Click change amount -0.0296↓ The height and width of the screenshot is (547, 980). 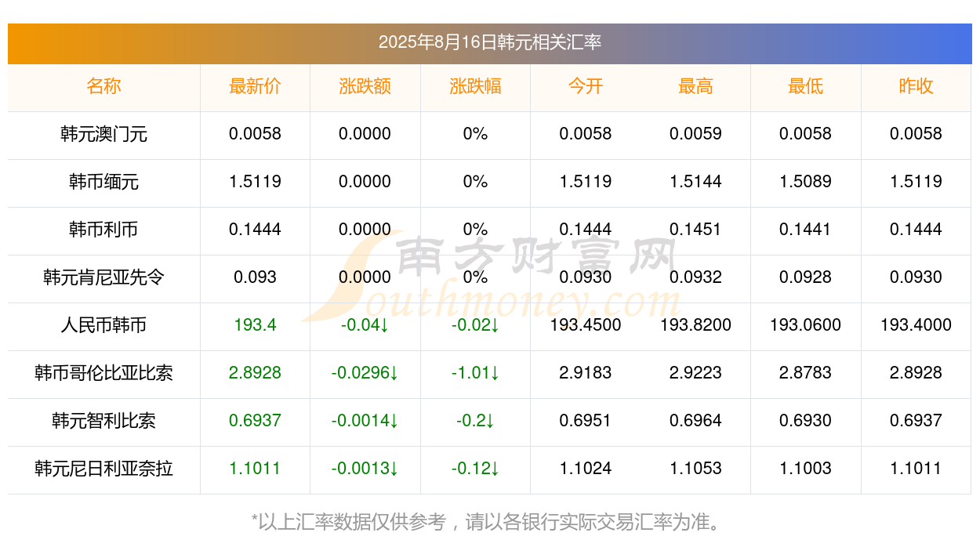point(365,373)
